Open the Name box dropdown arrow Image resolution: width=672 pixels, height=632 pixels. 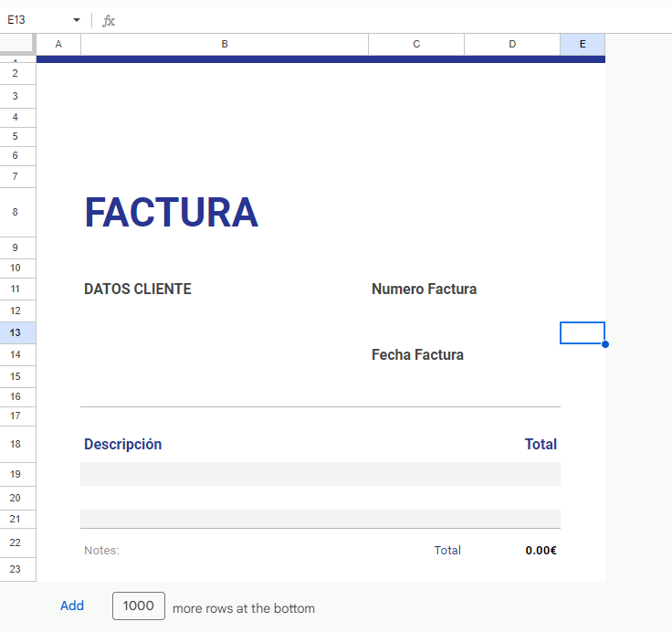[x=77, y=20]
